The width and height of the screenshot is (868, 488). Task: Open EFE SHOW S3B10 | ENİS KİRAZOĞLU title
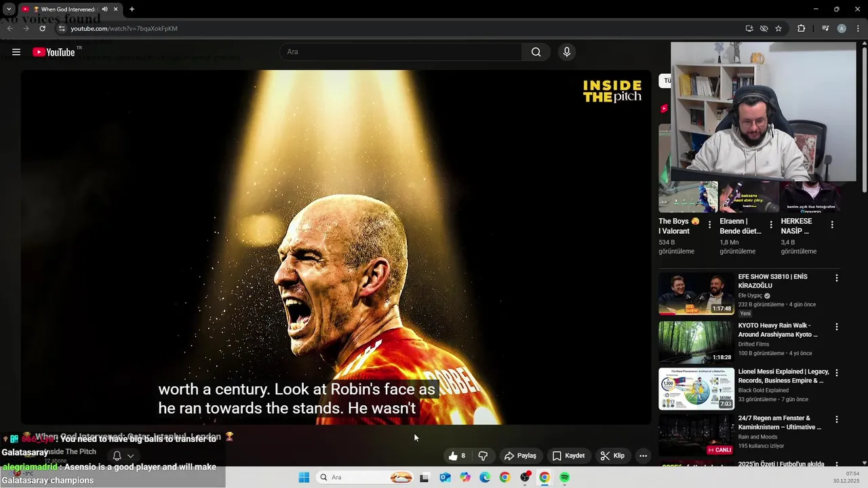(x=773, y=281)
